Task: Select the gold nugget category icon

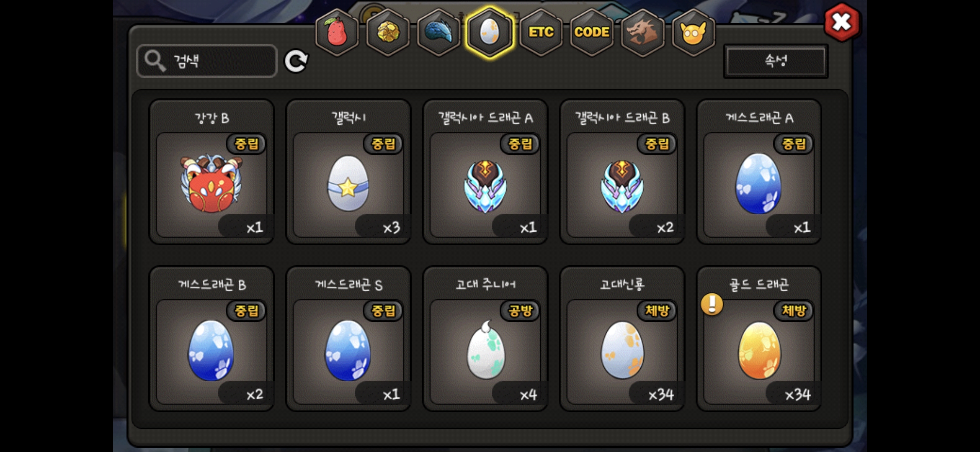Action: pos(388,32)
